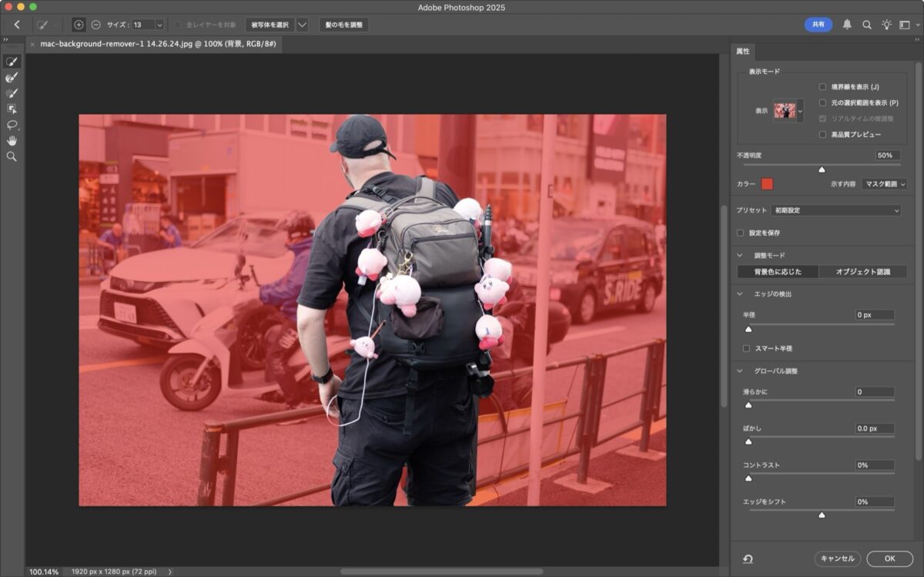This screenshot has height=577, width=924.
Task: Click the サイズ 13 brush size field
Action: coord(142,25)
